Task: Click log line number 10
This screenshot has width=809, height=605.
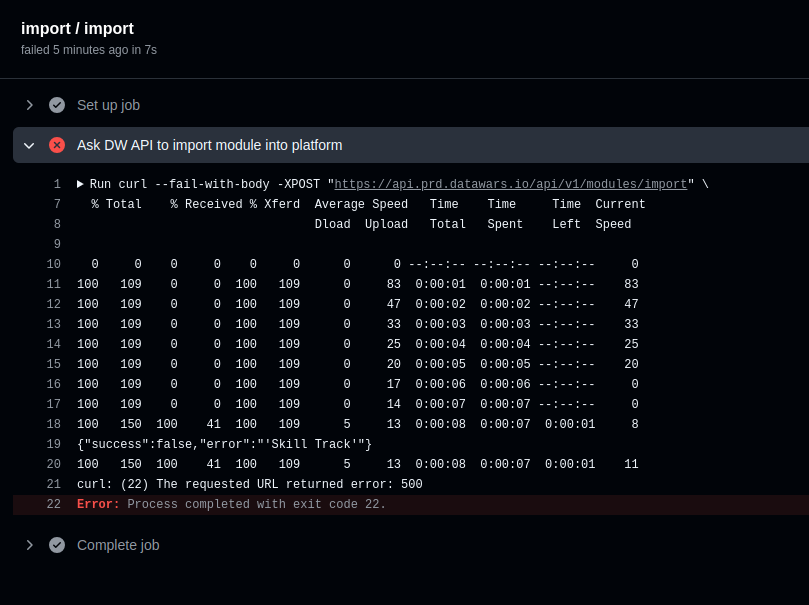Action: coord(54,264)
